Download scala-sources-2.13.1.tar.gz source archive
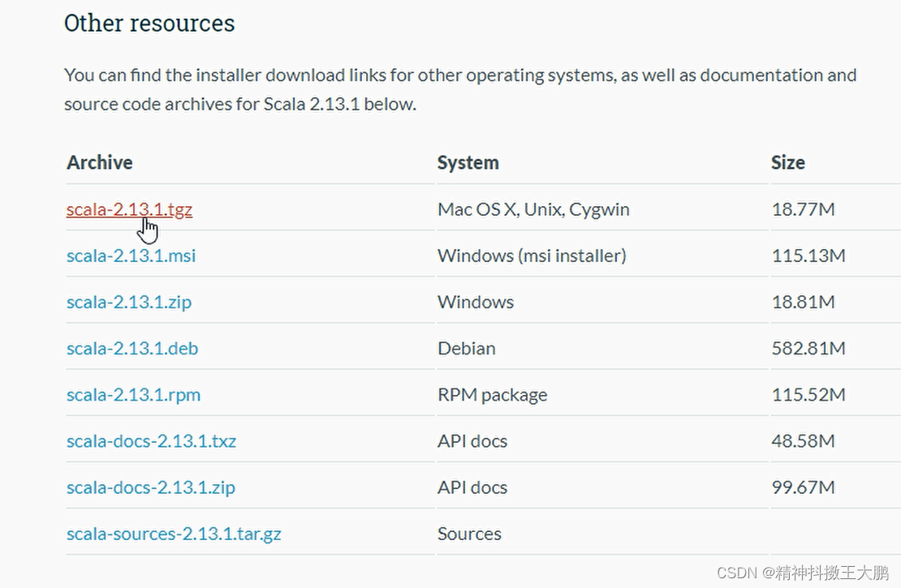Image resolution: width=901 pixels, height=588 pixels. [174, 534]
